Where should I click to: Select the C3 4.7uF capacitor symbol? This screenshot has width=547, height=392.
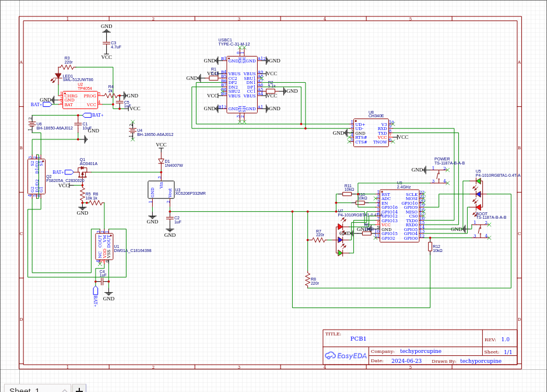coord(106,43)
